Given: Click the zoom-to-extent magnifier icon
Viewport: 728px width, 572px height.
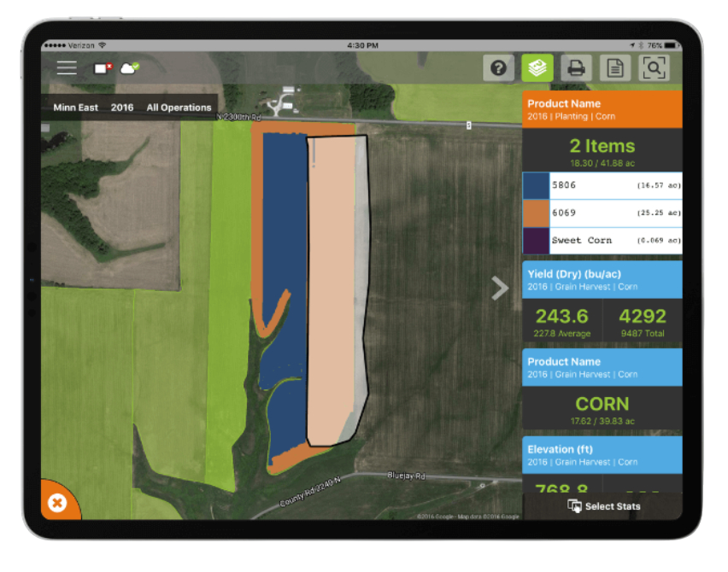Looking at the screenshot, I should (x=654, y=68).
